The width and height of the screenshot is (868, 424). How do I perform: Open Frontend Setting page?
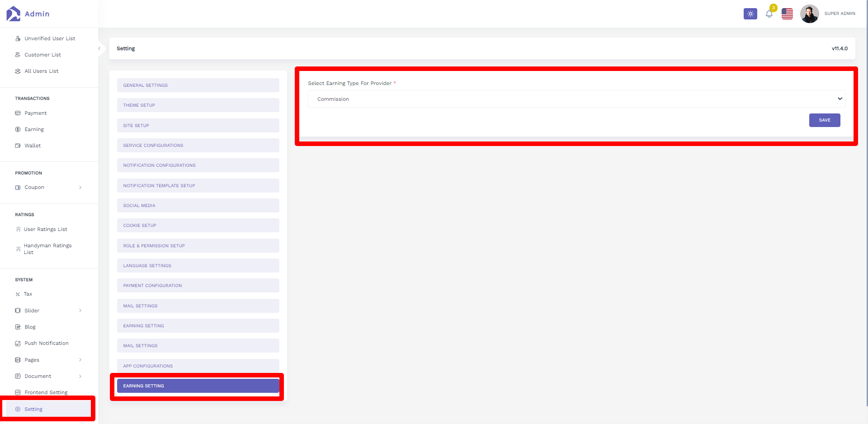point(46,392)
